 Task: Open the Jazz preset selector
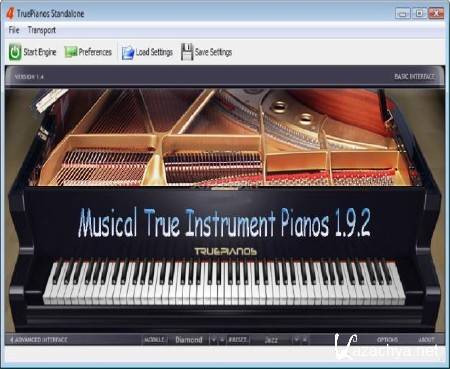pyautogui.click(x=271, y=340)
